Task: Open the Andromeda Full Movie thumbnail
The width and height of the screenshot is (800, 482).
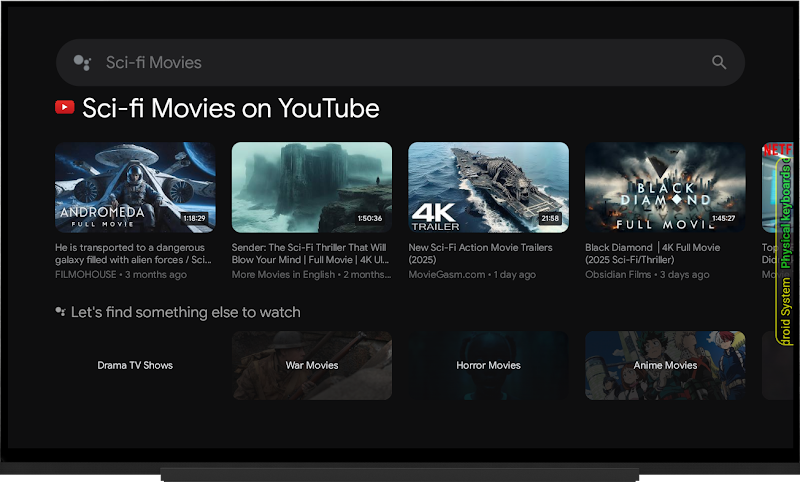Action: 135,187
